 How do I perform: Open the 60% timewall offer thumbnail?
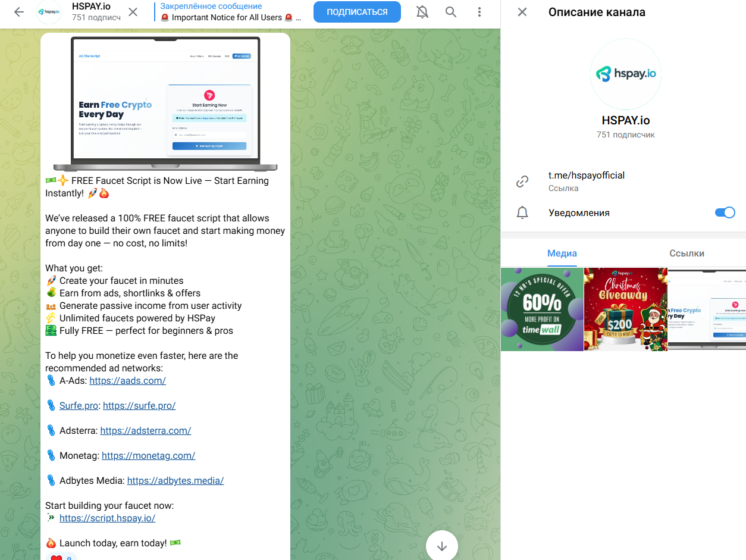pyautogui.click(x=542, y=309)
